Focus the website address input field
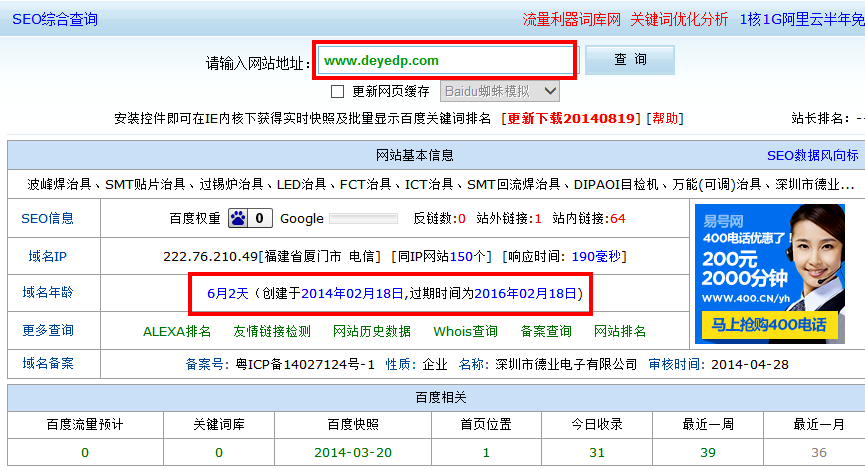This screenshot has height=471, width=865. point(445,60)
